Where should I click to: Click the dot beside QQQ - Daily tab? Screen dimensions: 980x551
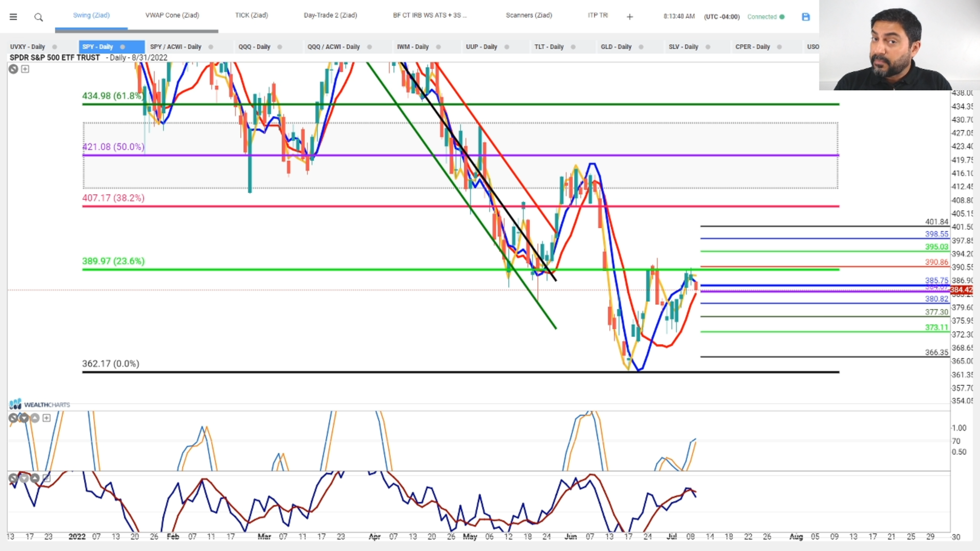click(x=280, y=47)
